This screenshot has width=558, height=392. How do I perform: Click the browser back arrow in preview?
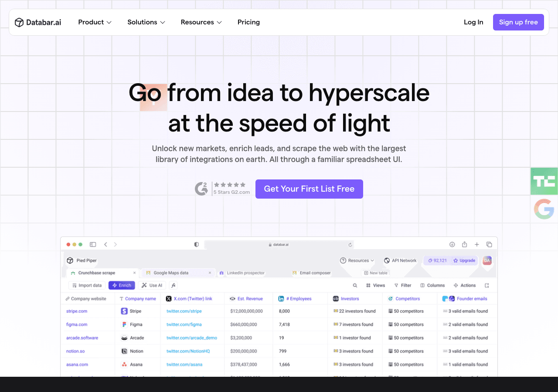[105, 244]
